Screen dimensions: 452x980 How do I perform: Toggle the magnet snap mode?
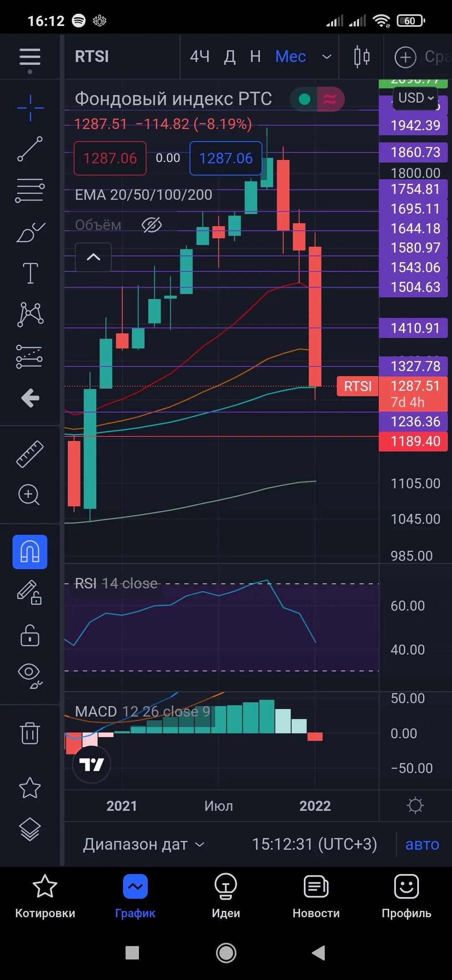(x=30, y=552)
